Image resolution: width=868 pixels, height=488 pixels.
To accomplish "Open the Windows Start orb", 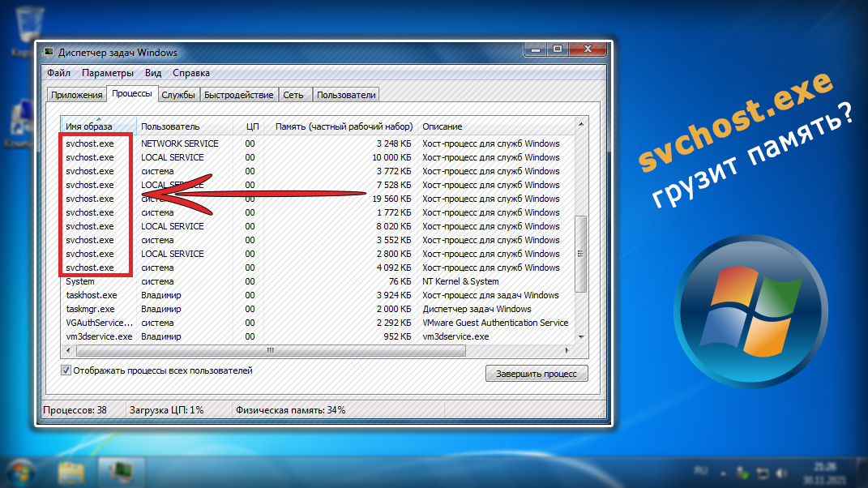I will (x=19, y=473).
